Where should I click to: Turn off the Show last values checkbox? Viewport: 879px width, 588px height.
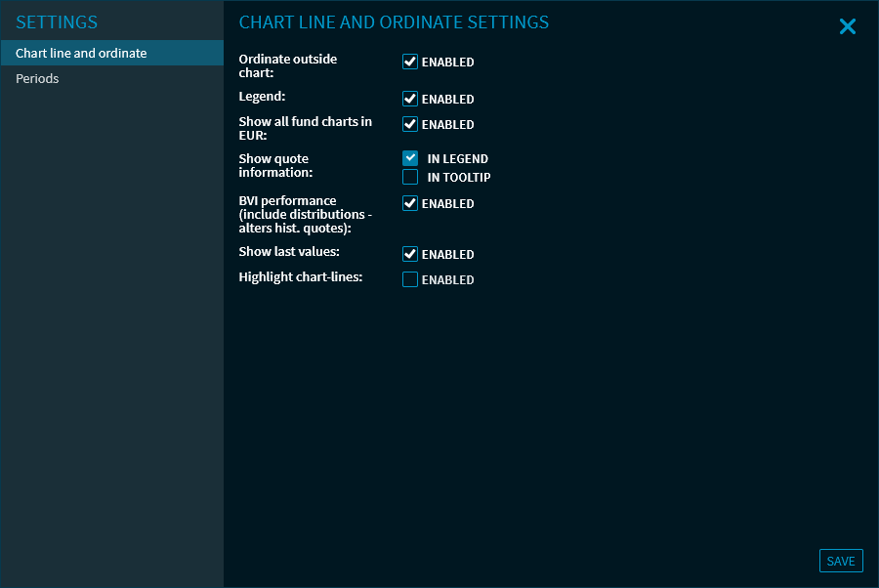coord(410,254)
